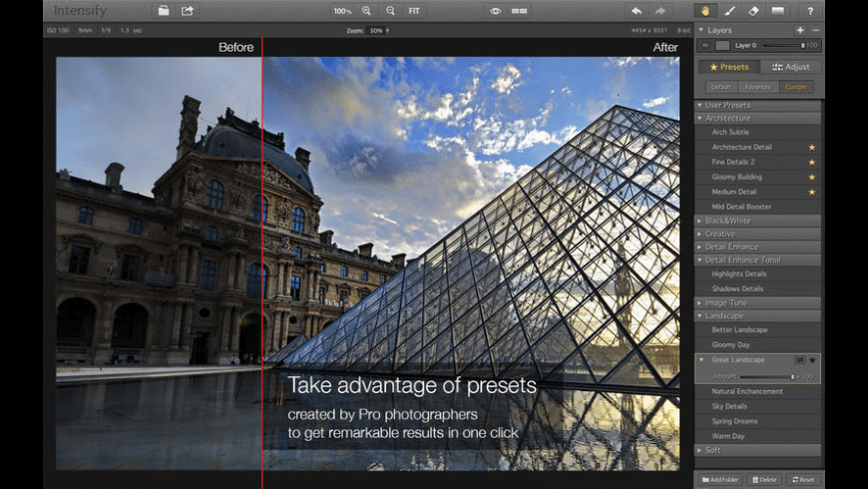
Task: Toggle the Medium Detail favorite star
Action: tap(811, 193)
